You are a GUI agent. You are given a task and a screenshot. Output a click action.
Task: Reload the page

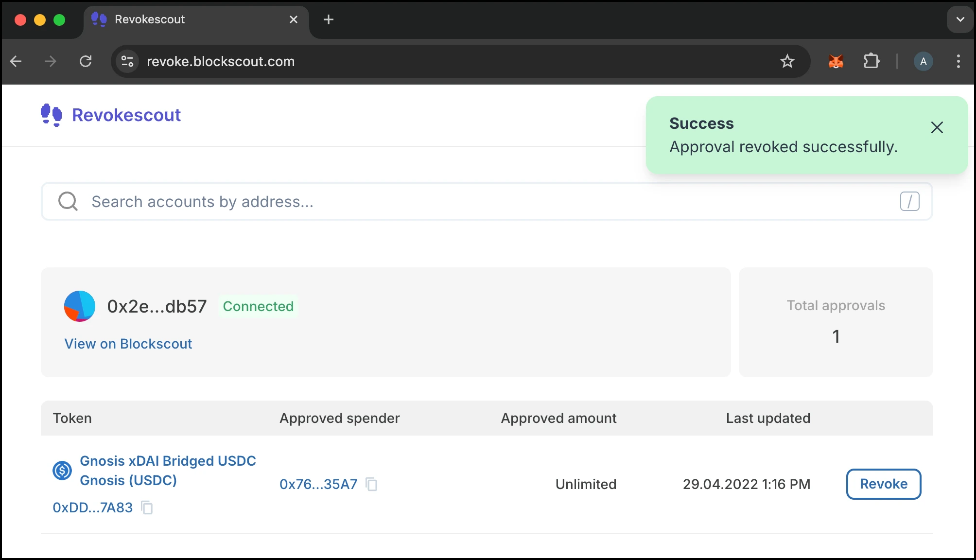86,61
